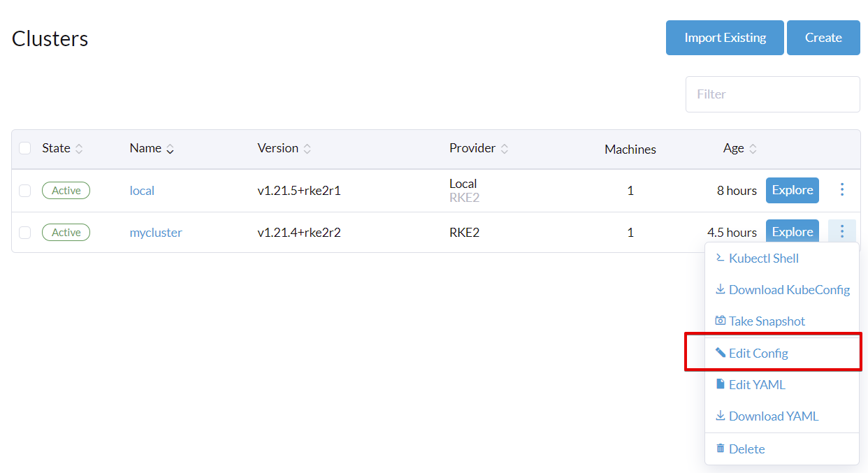Screen dimensions: 868x473
Task: Click the Take Snapshot camera icon
Action: click(x=721, y=321)
